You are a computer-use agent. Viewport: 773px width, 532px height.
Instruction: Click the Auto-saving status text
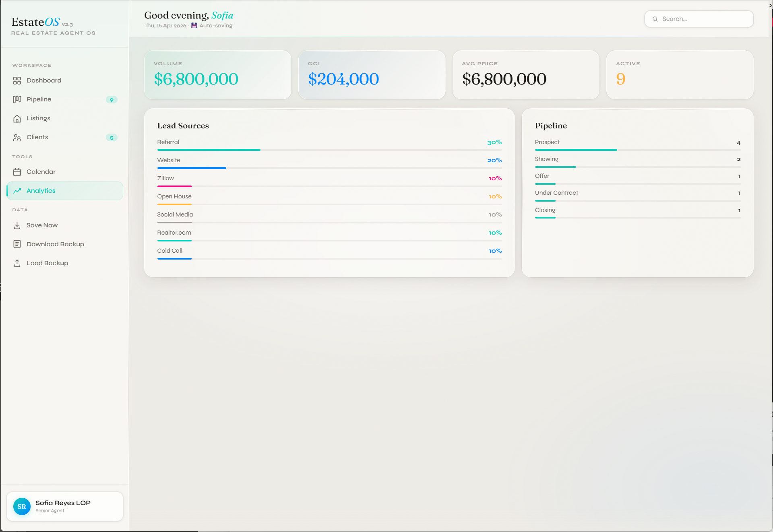coord(216,25)
